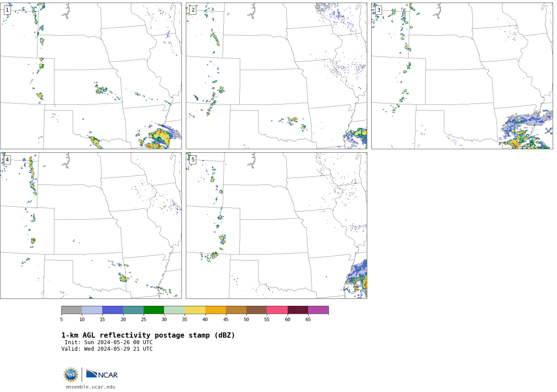Click colorbar tick label 35
Screen dimensions: 557x392
coord(185,320)
